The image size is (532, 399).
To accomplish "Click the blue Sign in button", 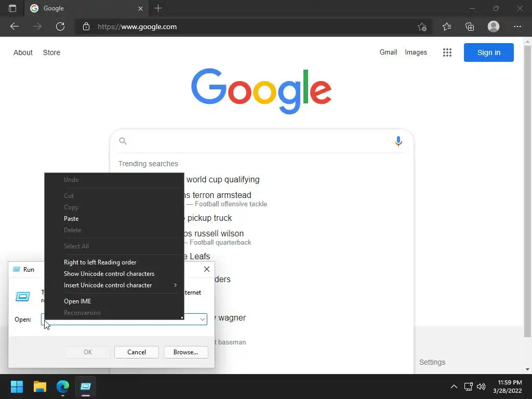I will coord(488,52).
